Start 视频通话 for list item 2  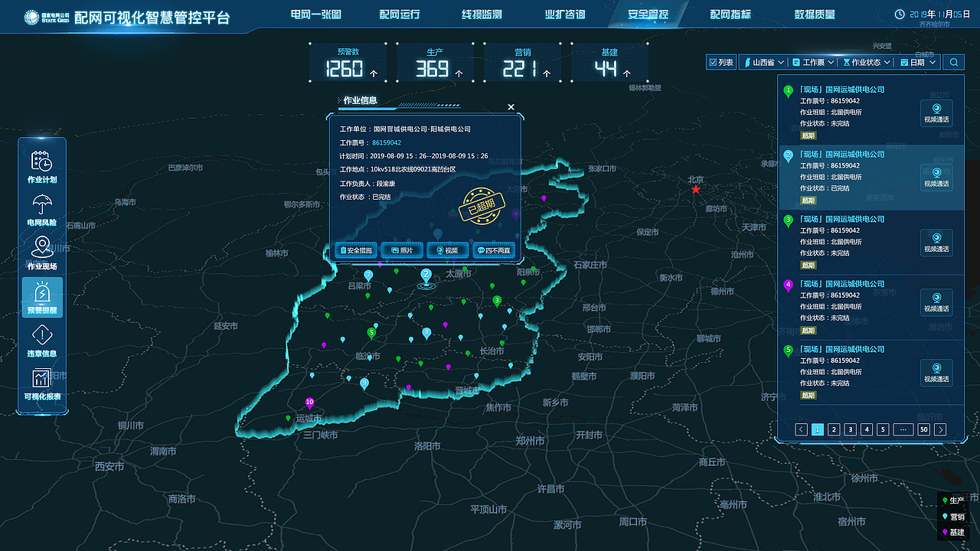coord(936,178)
